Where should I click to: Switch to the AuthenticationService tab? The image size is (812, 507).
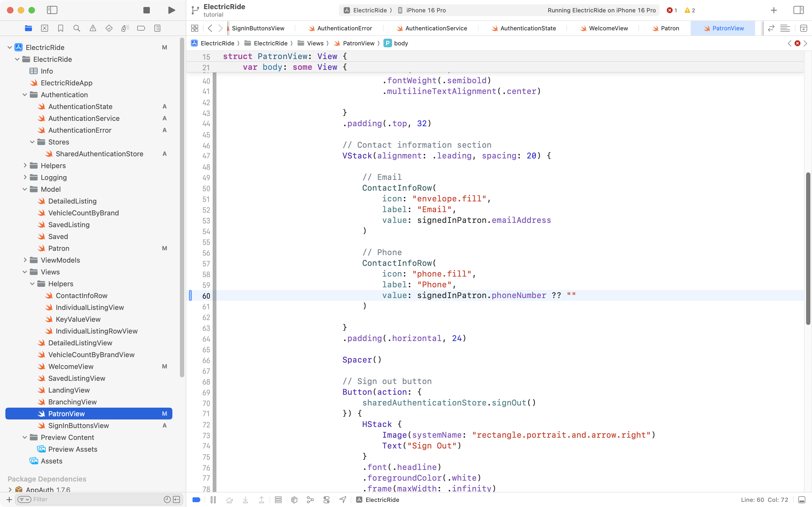point(436,28)
